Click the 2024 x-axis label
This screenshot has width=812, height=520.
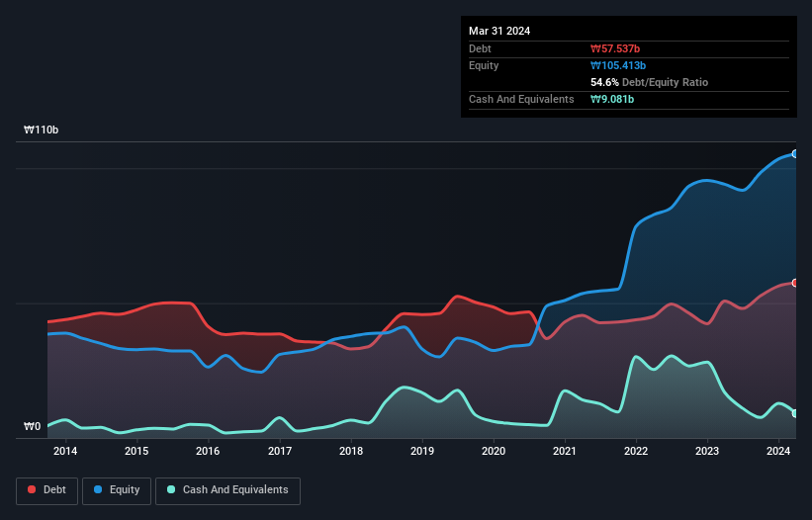pos(778,451)
